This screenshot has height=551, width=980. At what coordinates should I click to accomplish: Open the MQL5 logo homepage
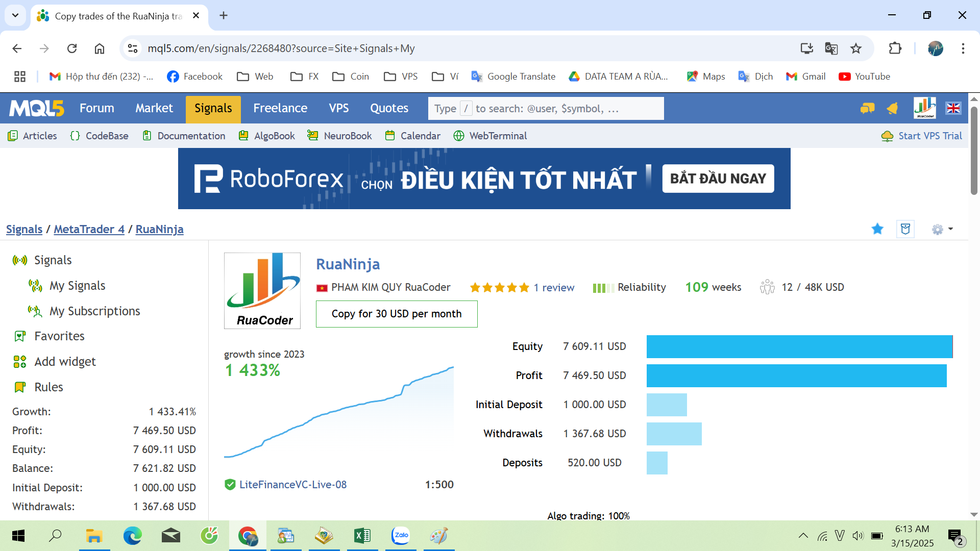pos(37,108)
